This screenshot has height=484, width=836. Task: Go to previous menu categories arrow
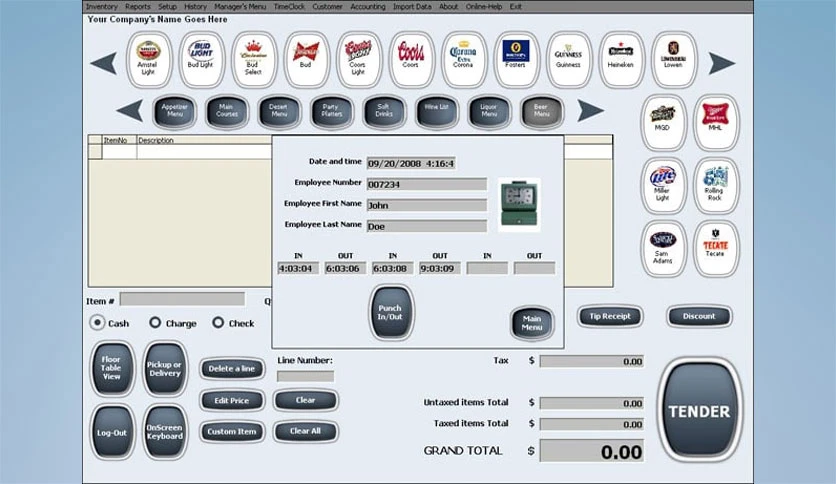130,110
